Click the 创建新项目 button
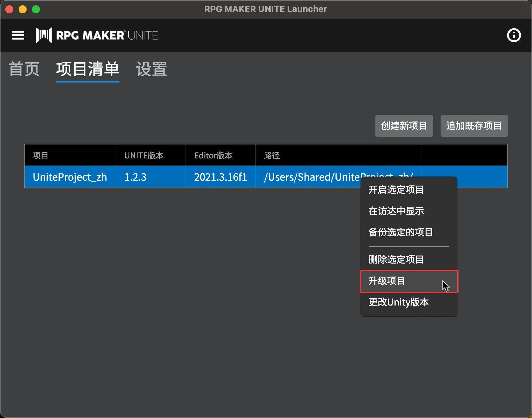Screen dimensions: 532x418 click(x=404, y=126)
